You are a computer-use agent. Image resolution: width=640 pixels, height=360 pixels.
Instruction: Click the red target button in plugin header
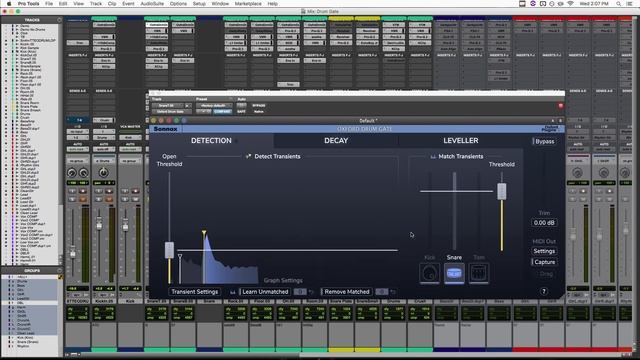point(560,106)
